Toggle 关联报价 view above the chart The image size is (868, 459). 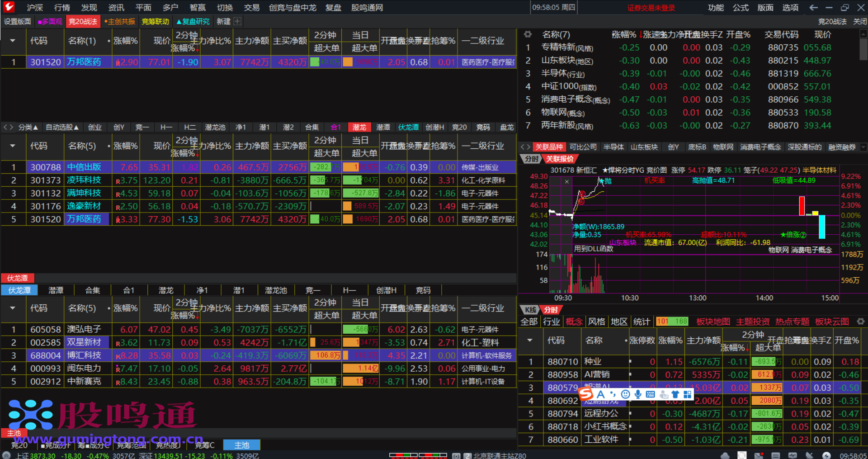click(560, 159)
